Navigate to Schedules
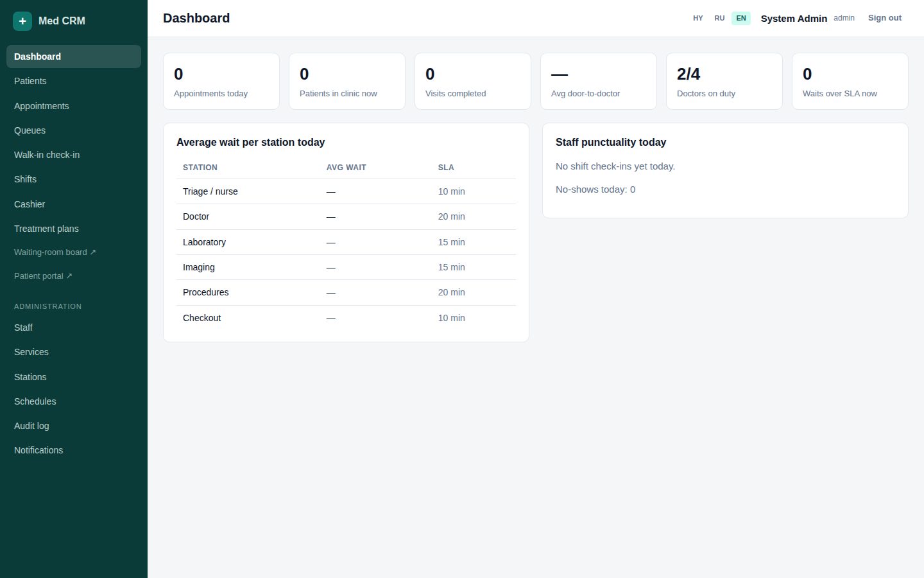Image resolution: width=924 pixels, height=578 pixels. coord(74,401)
